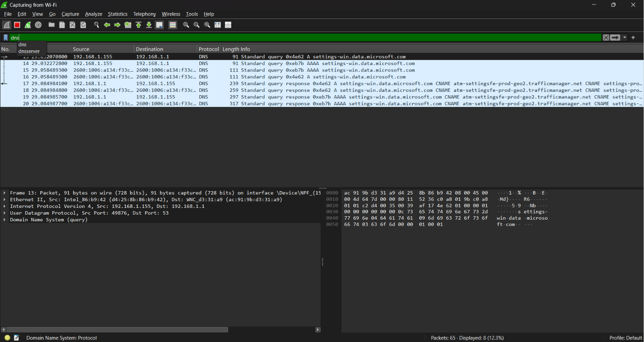Image resolution: width=644 pixels, height=342 pixels.
Task: Jump to the first packet
Action: coord(138,25)
